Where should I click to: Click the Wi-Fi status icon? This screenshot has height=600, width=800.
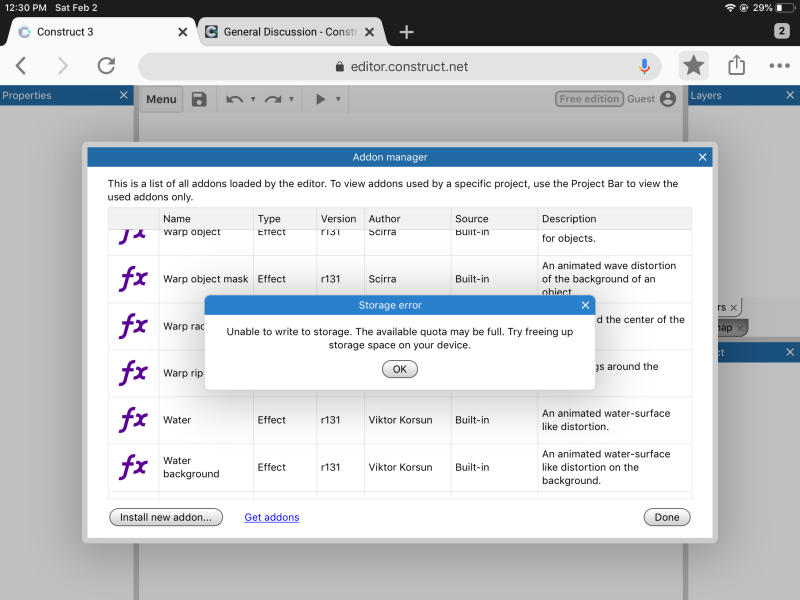(x=730, y=8)
